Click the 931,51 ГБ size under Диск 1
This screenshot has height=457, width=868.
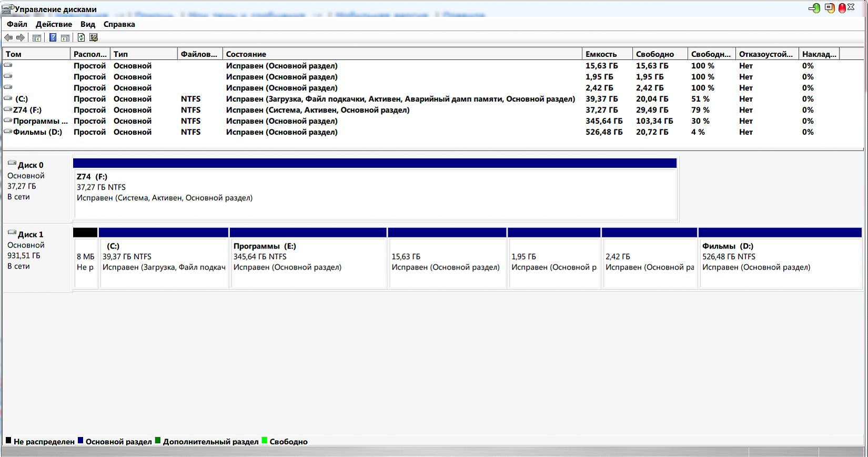[x=24, y=255]
